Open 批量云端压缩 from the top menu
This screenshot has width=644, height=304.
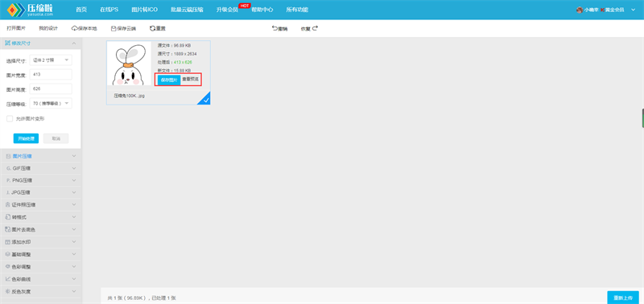[187, 10]
